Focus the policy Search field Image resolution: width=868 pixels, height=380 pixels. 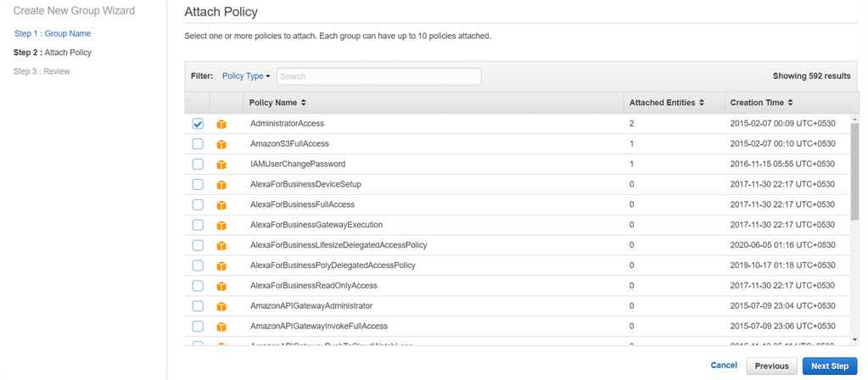click(378, 76)
